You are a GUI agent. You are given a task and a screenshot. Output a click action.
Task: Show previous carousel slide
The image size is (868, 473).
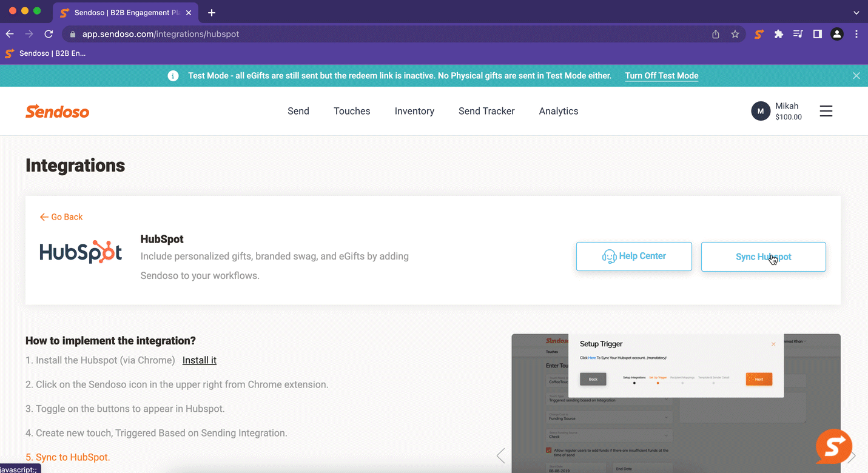click(x=500, y=456)
